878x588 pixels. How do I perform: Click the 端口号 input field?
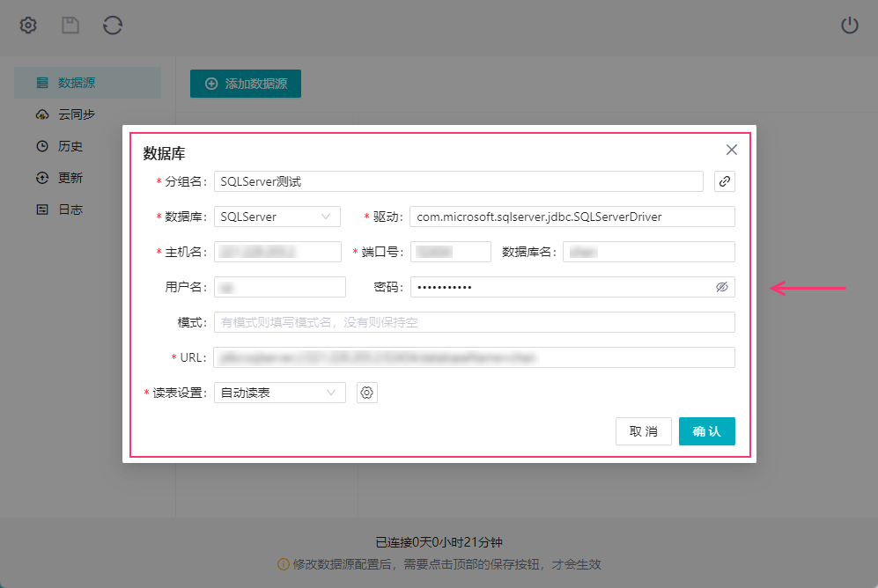tap(451, 252)
